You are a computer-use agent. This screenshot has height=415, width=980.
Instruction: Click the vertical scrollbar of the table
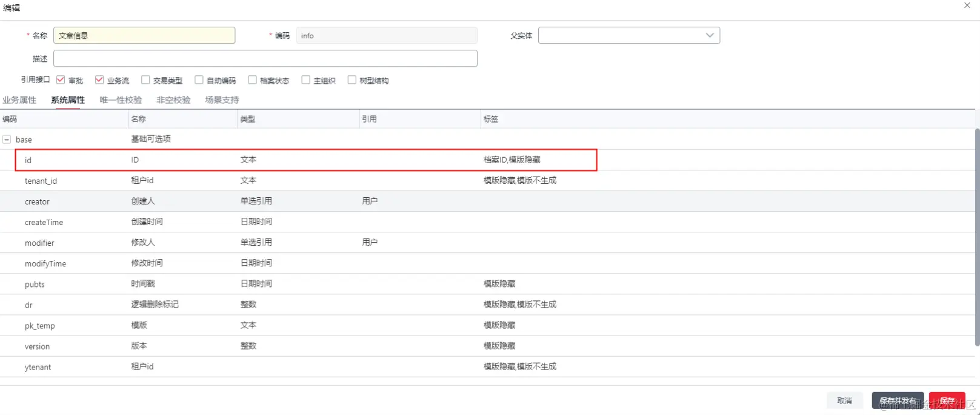(977, 237)
